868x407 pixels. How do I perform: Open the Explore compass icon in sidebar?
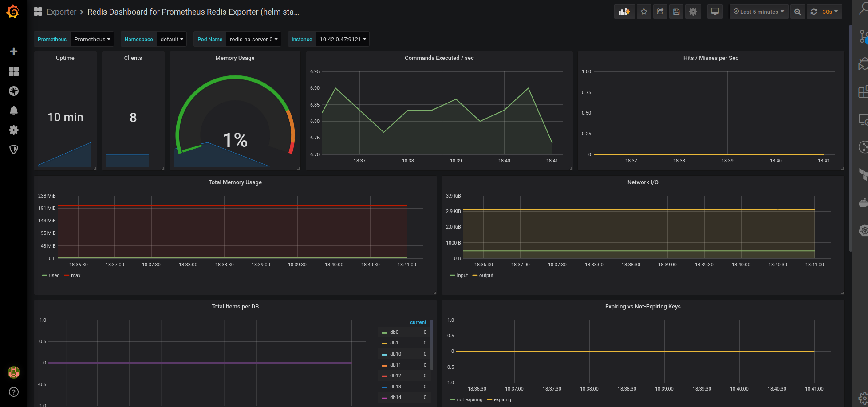(x=14, y=91)
